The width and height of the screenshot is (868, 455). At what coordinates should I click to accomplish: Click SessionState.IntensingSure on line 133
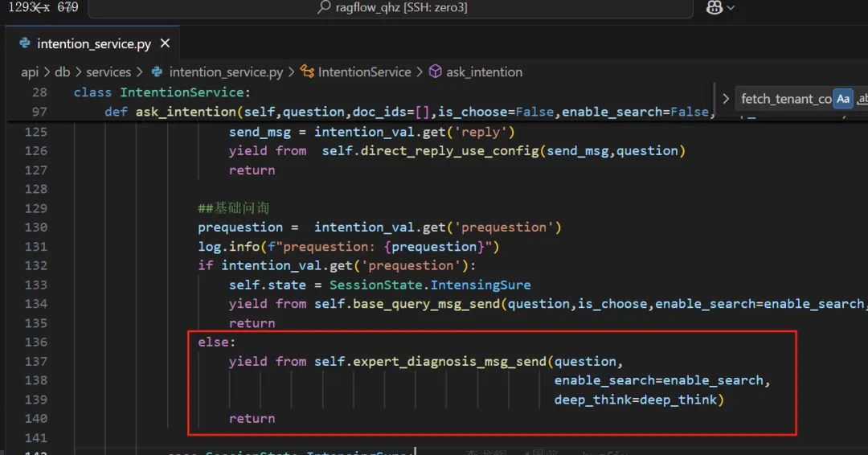pos(430,285)
